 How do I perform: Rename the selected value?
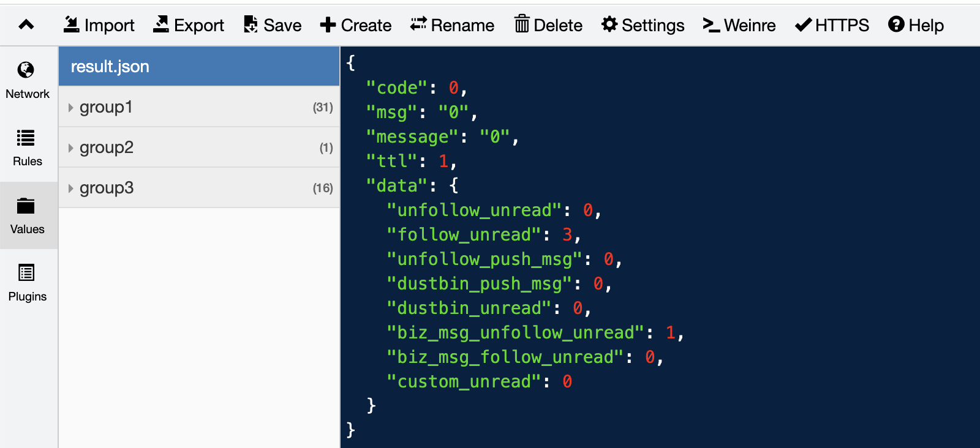(452, 25)
